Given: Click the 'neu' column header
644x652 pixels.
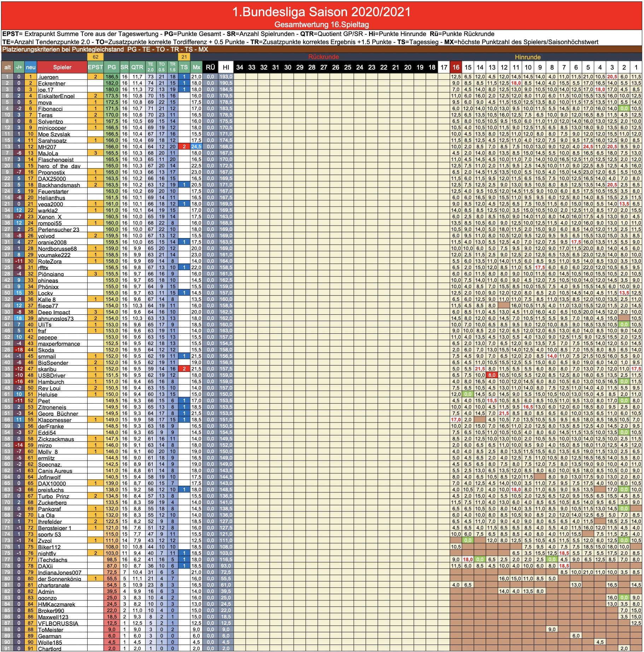Looking at the screenshot, I should point(31,67).
